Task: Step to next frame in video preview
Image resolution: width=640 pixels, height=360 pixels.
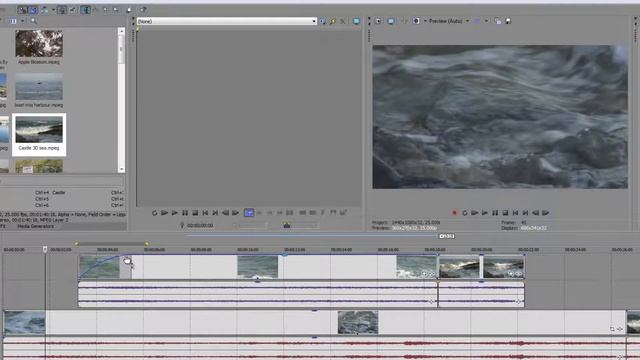Action: [545, 213]
